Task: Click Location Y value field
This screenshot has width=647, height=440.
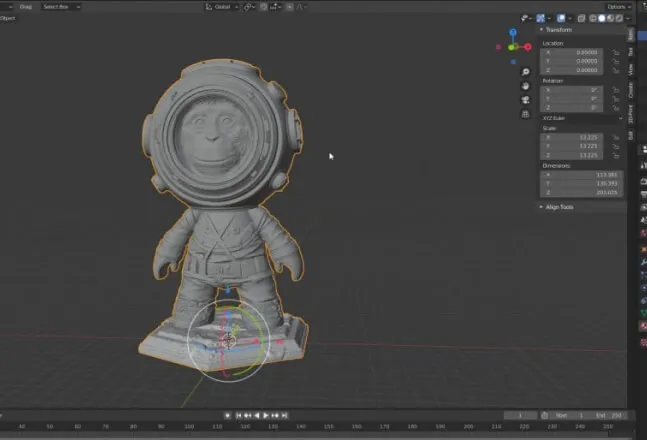Action: coord(571,61)
